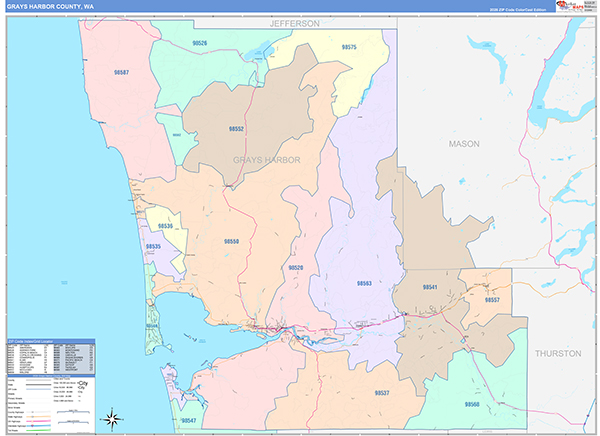Click the Grays Harbor County, WA title
Screen dimensions: 600x436
(50, 7)
